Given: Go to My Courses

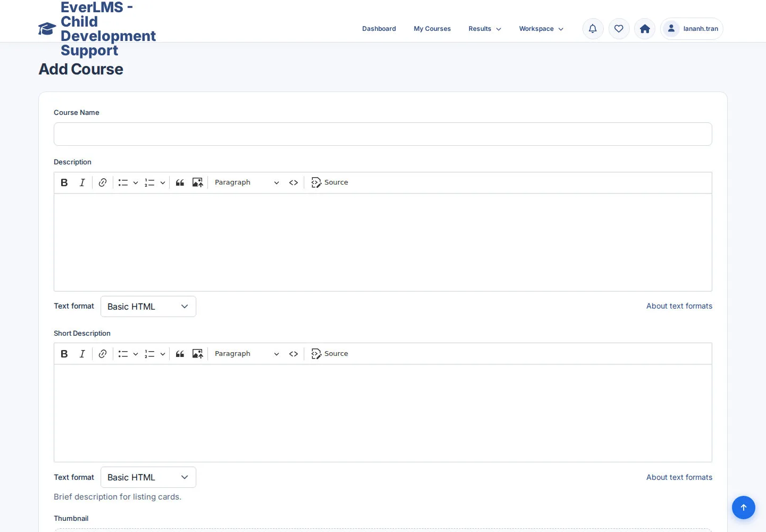Looking at the screenshot, I should point(432,29).
